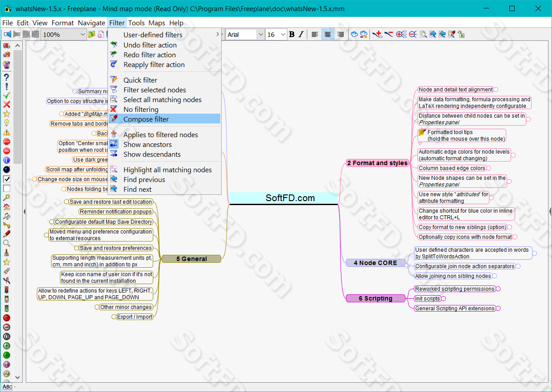Click the find next arrow toolbar icon
This screenshot has height=392, width=552.
[433, 34]
